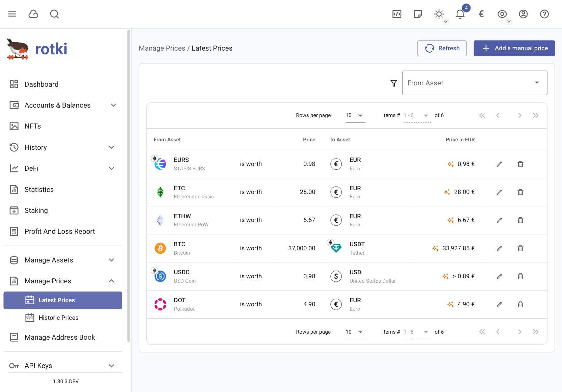Click the rotki logo
Screen dimensions: 562x392
pyautogui.click(x=37, y=49)
